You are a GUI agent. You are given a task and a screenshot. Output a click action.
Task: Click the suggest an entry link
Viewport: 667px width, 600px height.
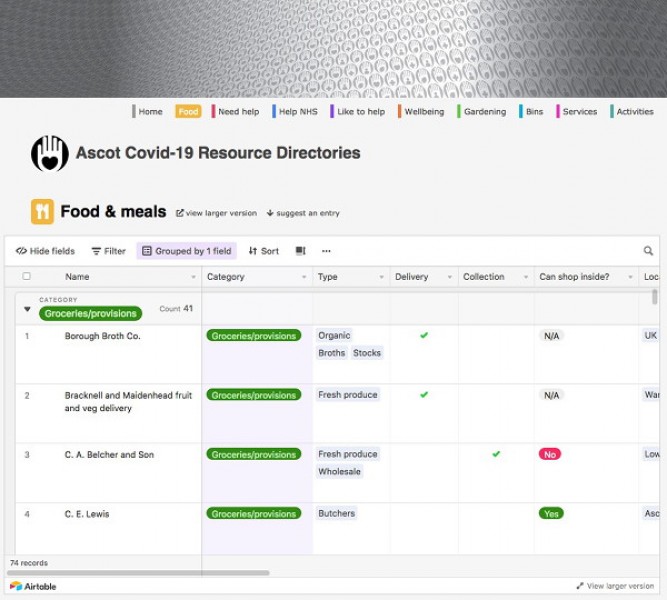[303, 213]
